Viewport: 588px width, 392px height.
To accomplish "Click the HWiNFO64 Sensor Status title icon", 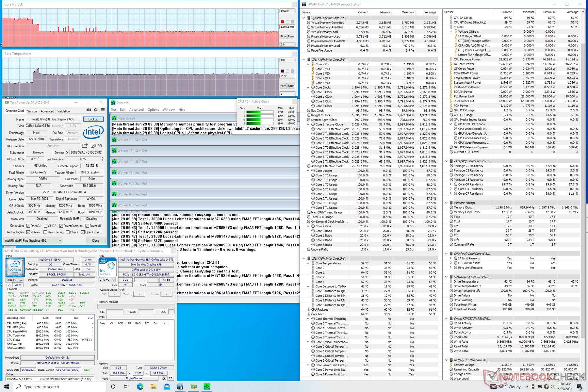I will (x=304, y=4).
